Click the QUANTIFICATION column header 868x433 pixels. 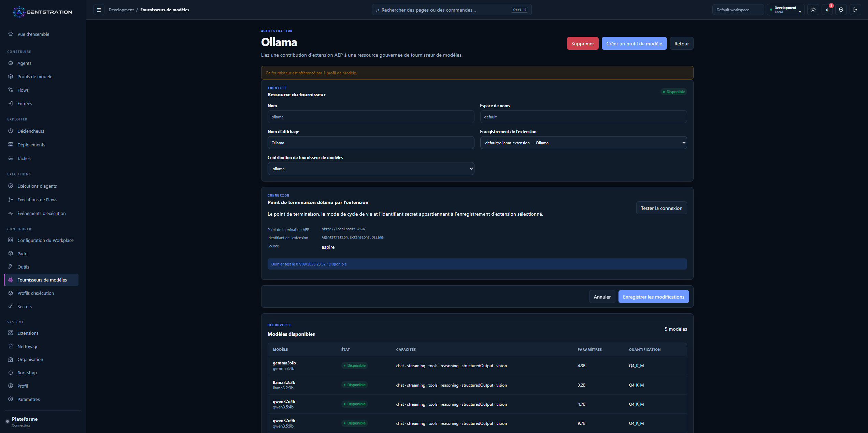pyautogui.click(x=645, y=350)
